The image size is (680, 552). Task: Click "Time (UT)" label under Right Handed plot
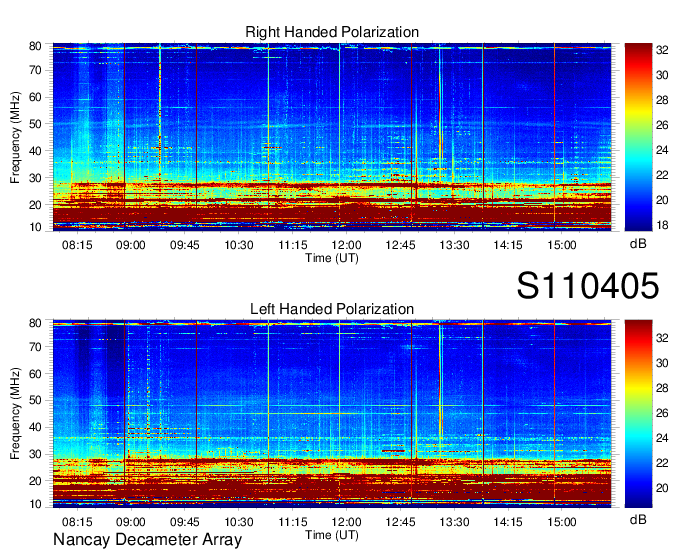coord(332,258)
